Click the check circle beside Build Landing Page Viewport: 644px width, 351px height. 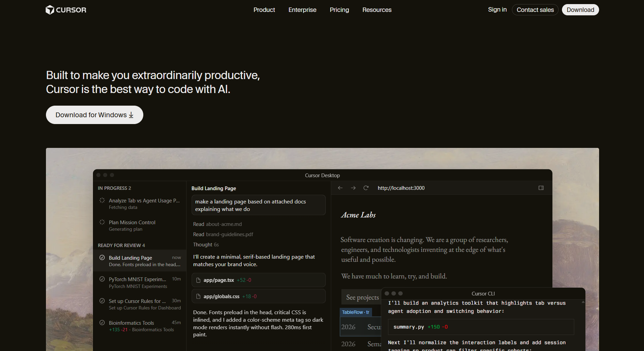[x=102, y=258]
